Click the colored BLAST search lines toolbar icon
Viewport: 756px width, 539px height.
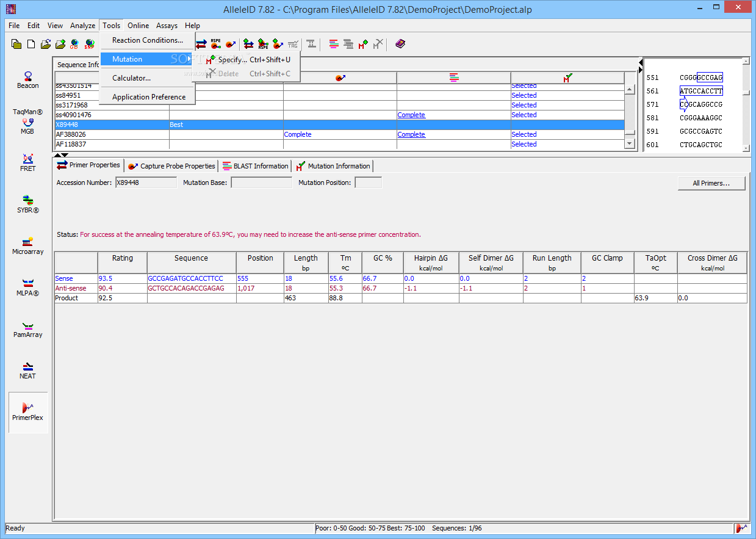[x=334, y=44]
